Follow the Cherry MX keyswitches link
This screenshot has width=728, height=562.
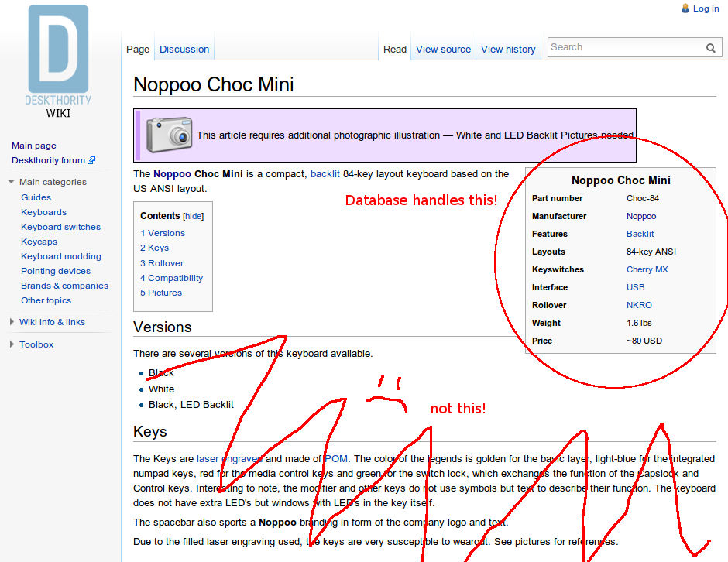[x=647, y=269]
